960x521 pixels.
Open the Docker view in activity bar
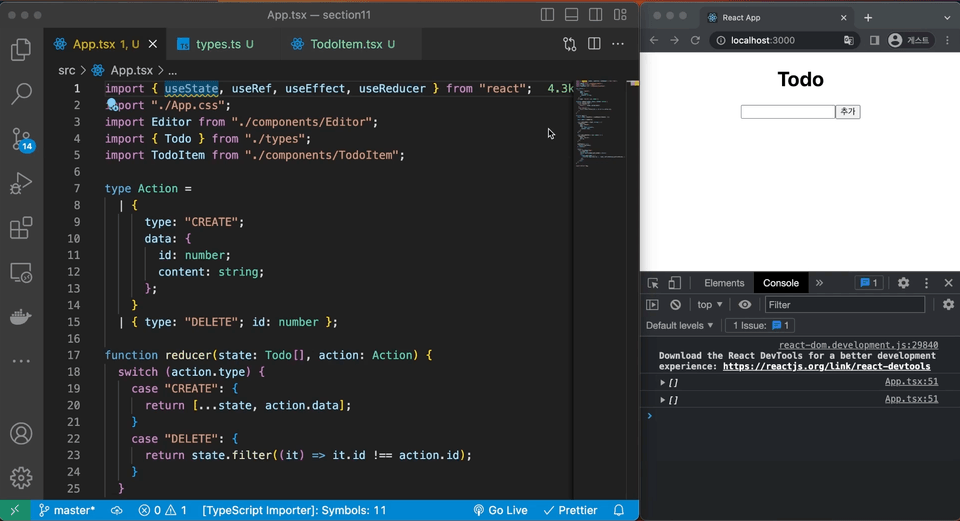coord(21,317)
